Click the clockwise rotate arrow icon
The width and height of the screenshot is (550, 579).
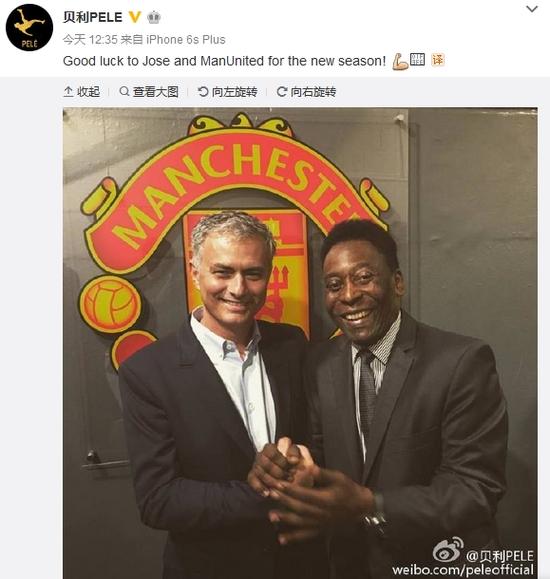282,91
